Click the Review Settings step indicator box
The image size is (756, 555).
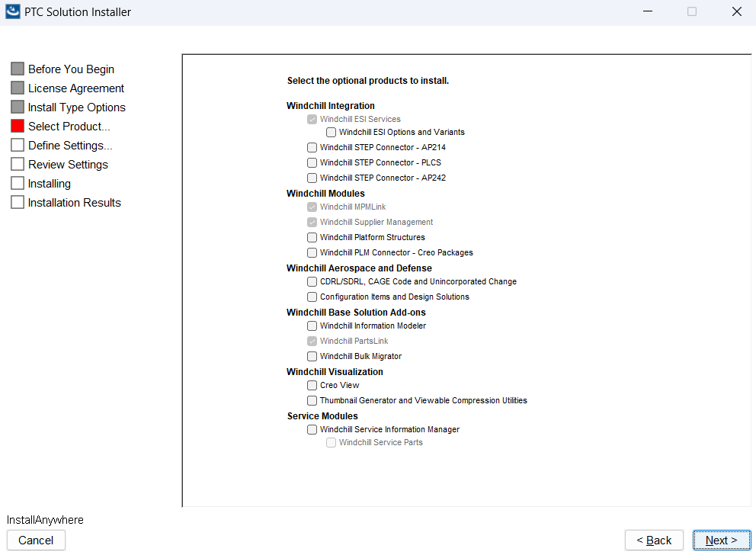click(x=18, y=165)
